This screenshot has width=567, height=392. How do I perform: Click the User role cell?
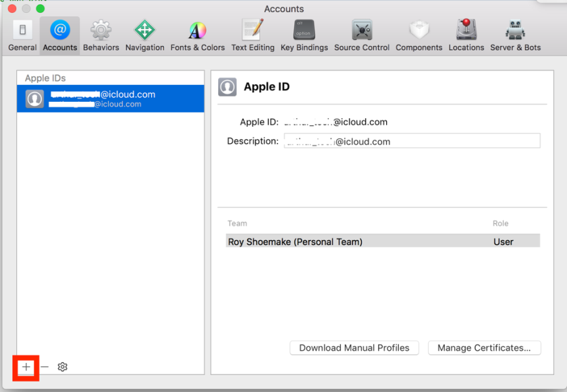click(504, 242)
